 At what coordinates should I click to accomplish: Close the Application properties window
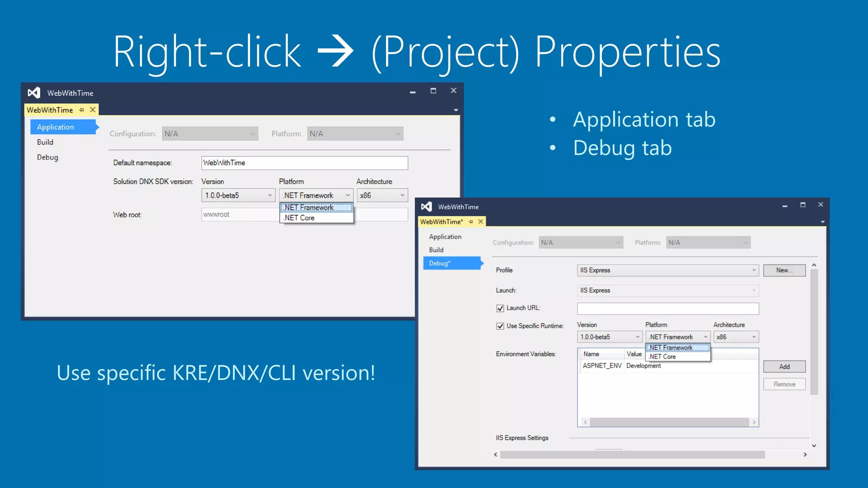coord(453,90)
